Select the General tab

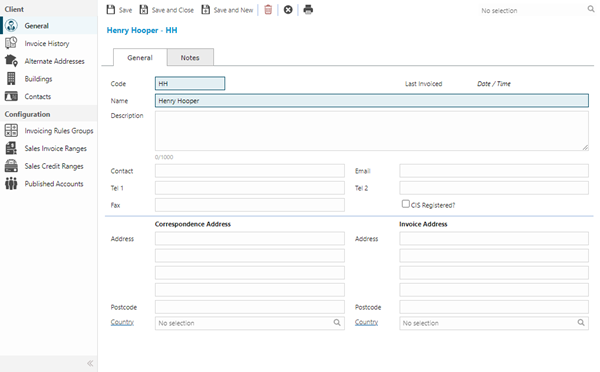click(140, 57)
